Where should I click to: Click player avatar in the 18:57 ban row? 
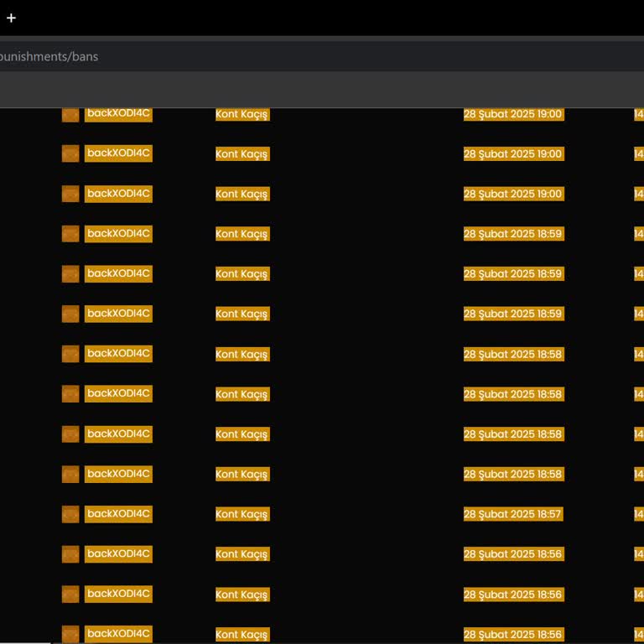tap(70, 514)
